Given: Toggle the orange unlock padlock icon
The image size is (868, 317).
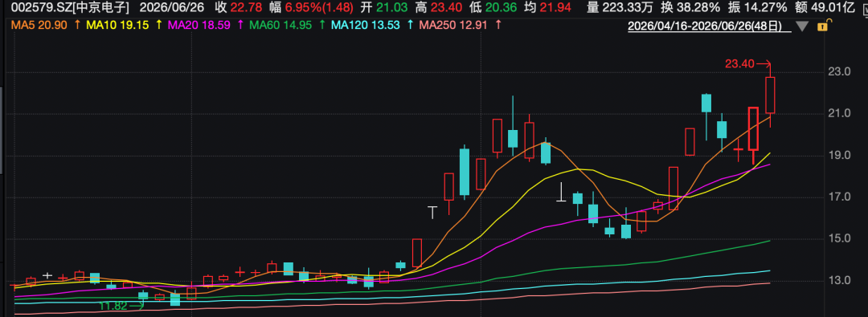Looking at the screenshot, I should click(825, 26).
